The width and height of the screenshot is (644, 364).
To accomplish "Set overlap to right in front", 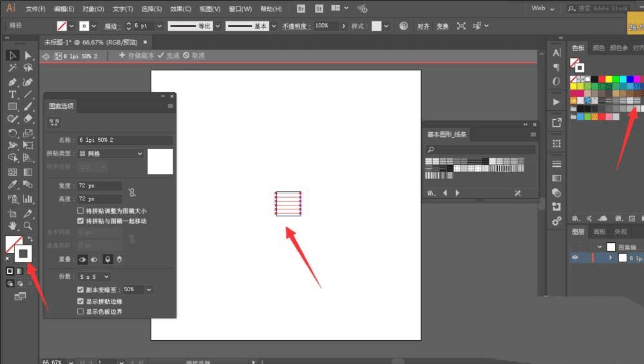I will pyautogui.click(x=95, y=259).
